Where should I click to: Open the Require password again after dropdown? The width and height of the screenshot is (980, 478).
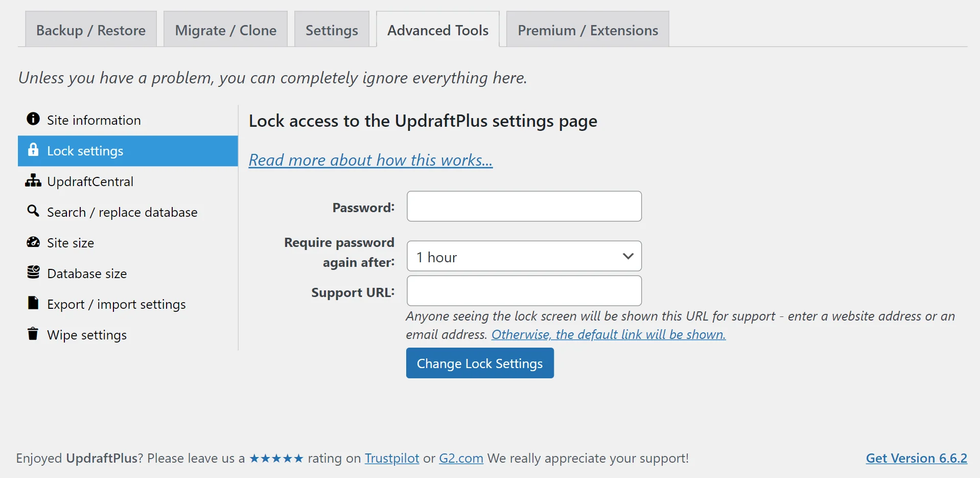click(x=524, y=256)
